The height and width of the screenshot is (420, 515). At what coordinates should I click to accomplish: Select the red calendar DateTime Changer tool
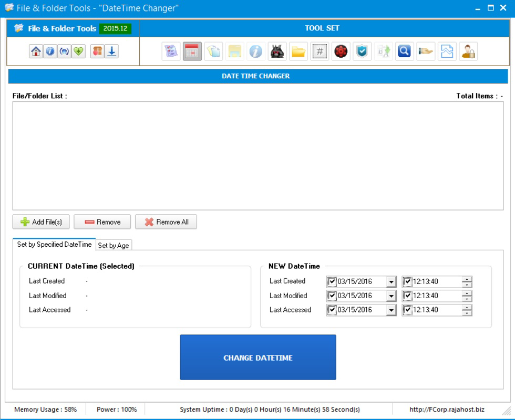coord(192,51)
